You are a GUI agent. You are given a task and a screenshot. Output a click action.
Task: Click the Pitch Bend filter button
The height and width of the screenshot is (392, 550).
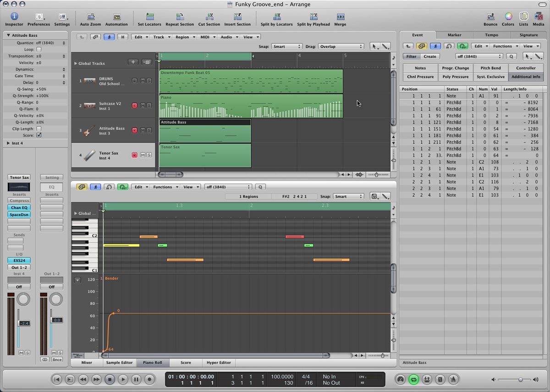coord(490,68)
